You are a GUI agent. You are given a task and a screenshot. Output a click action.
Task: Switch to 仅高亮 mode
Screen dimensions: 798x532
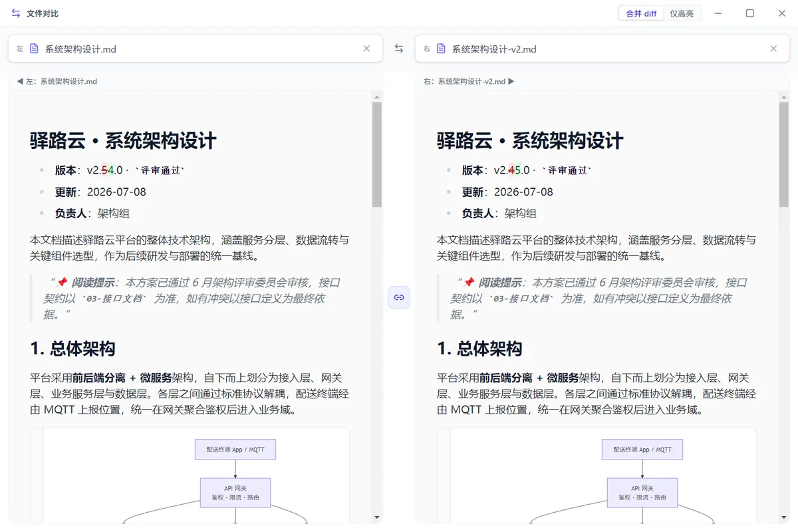coord(682,13)
